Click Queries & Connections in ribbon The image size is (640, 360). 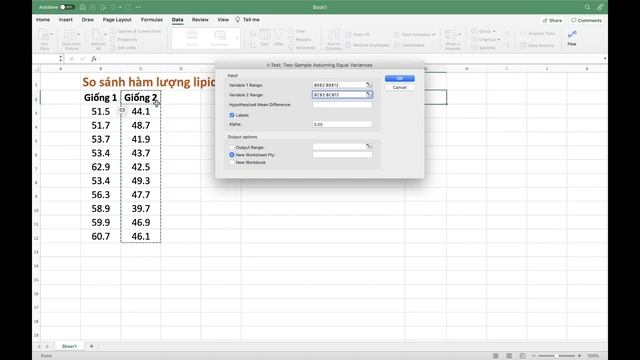[136, 31]
